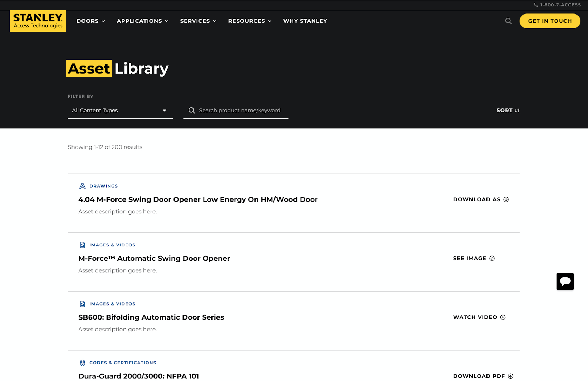The width and height of the screenshot is (588, 381).
Task: Go to Why Stanley page
Action: coord(305,21)
